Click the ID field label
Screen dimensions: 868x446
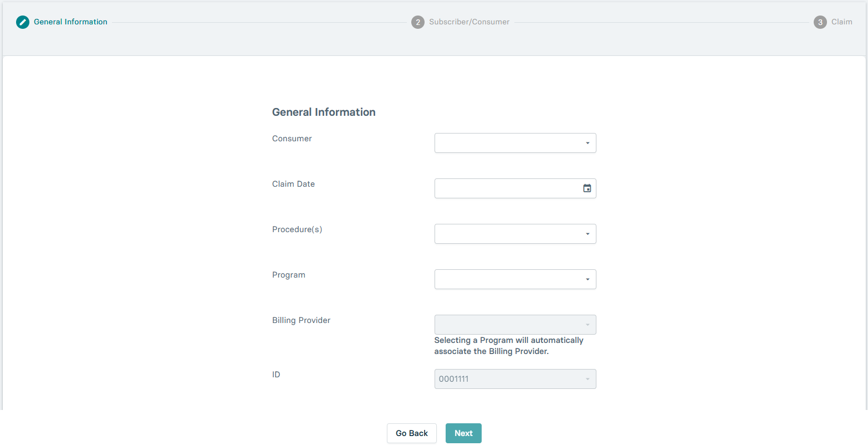276,375
